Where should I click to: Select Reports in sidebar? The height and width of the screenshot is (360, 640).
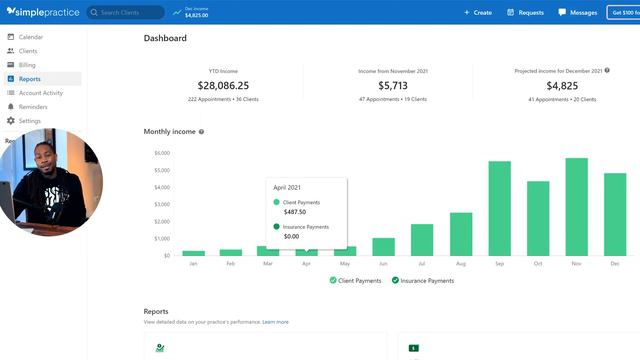[42, 79]
